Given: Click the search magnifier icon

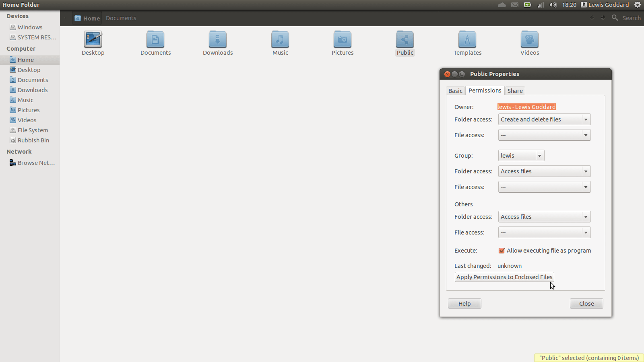Looking at the screenshot, I should pos(615,18).
